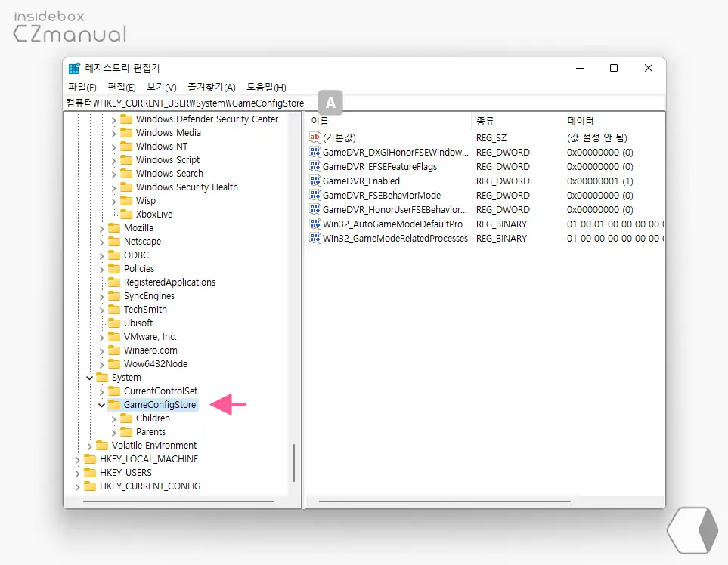The width and height of the screenshot is (728, 565).
Task: Expand the Children subkey
Action: click(114, 418)
